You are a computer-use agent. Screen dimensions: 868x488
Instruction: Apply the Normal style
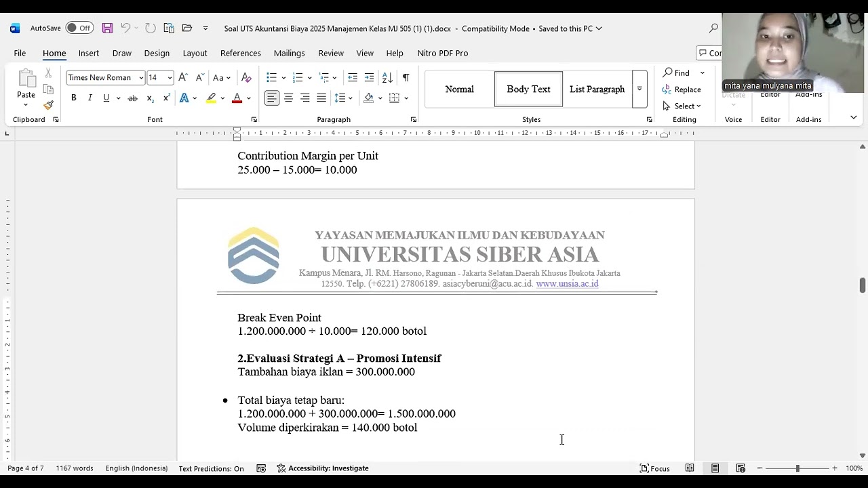click(x=460, y=89)
